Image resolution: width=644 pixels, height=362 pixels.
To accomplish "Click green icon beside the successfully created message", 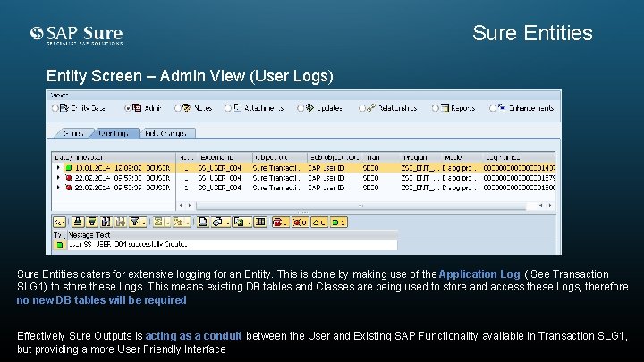I will [60, 245].
